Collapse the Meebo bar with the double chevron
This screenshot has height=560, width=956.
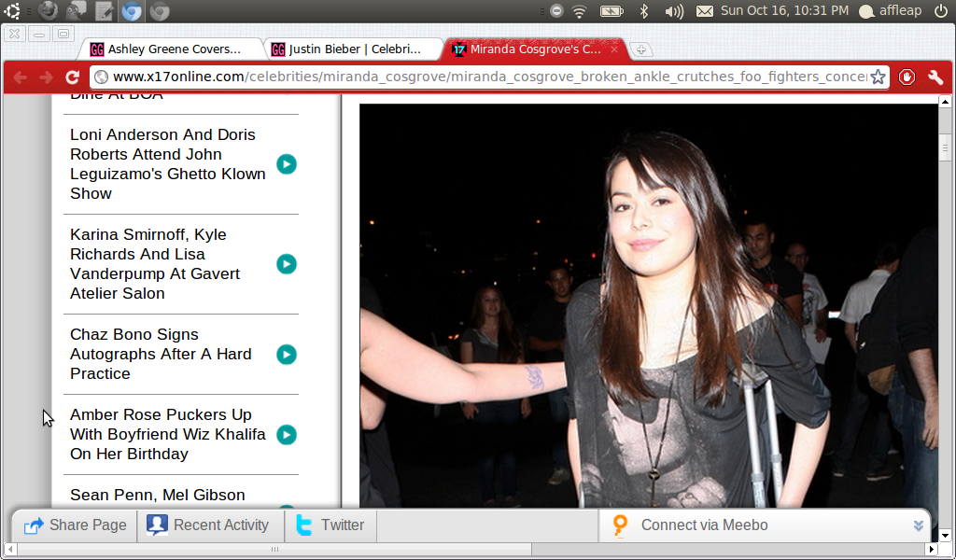(x=919, y=525)
